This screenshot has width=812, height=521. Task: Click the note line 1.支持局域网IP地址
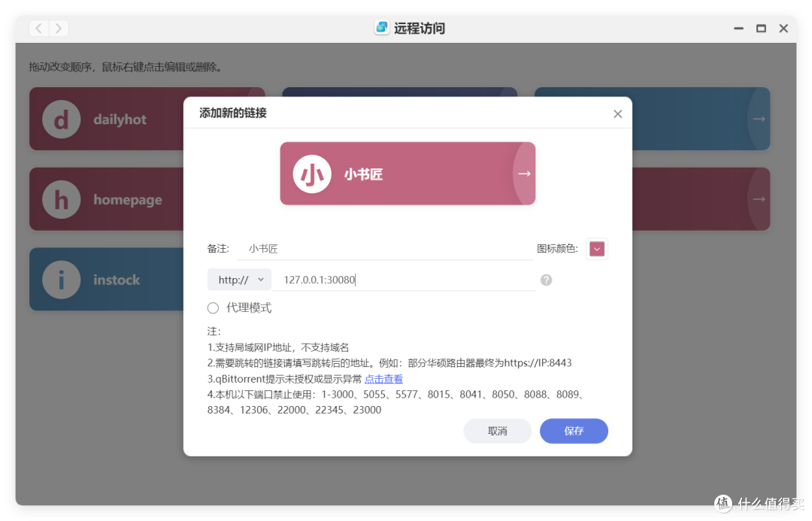(x=278, y=347)
